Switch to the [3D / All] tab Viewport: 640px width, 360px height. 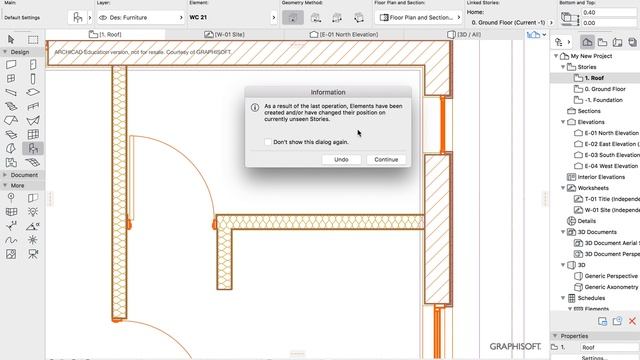coord(464,35)
